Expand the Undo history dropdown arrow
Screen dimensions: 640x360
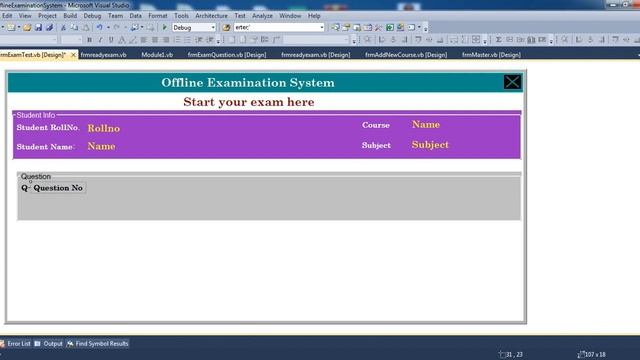[x=108, y=27]
